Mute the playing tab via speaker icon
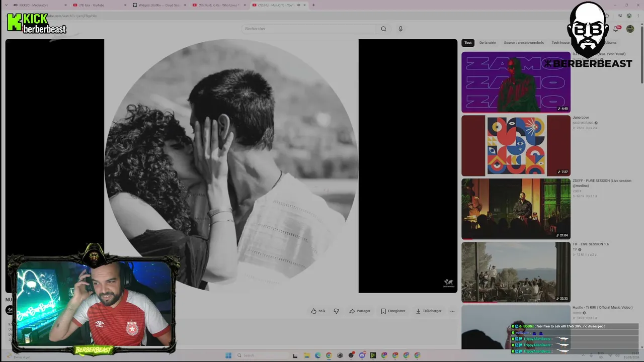644x362 pixels. point(298,5)
